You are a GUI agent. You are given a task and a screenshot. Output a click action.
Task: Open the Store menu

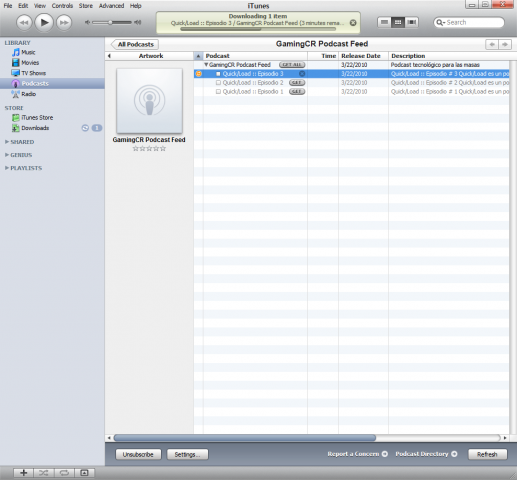click(86, 6)
